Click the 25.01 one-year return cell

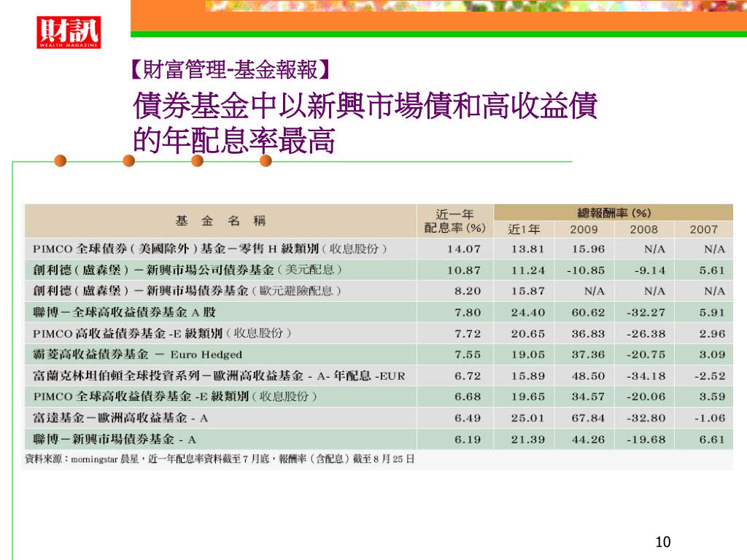(527, 418)
